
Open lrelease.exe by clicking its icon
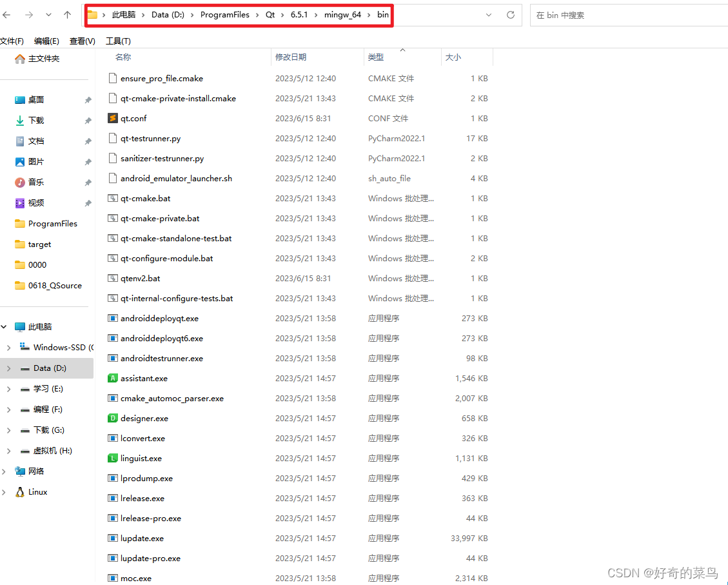click(x=113, y=498)
